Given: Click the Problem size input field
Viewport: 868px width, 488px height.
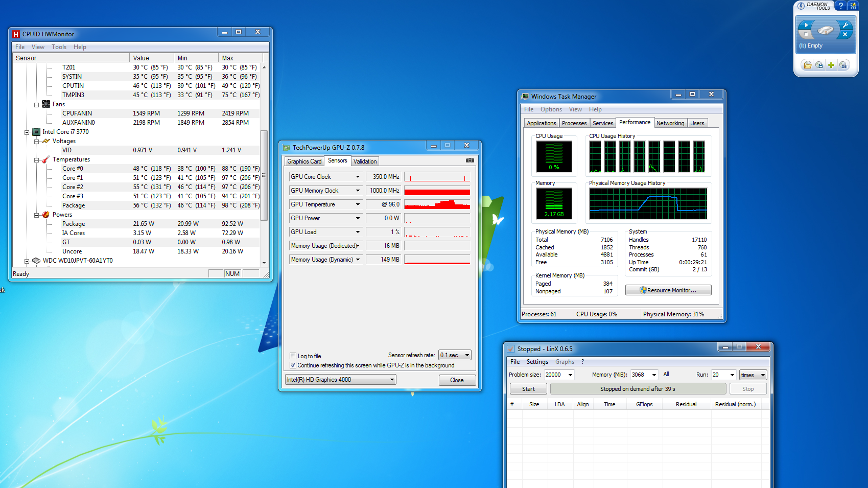Looking at the screenshot, I should coord(554,375).
